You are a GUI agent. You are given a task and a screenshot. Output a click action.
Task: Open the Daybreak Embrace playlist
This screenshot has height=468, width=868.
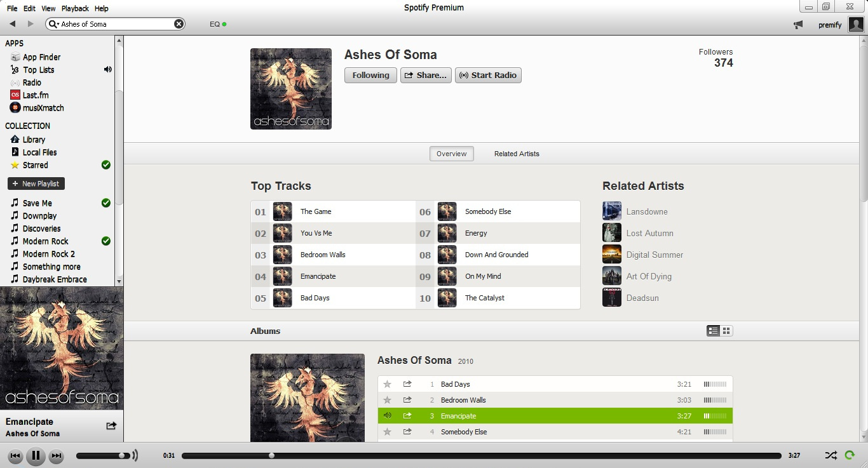coord(55,279)
